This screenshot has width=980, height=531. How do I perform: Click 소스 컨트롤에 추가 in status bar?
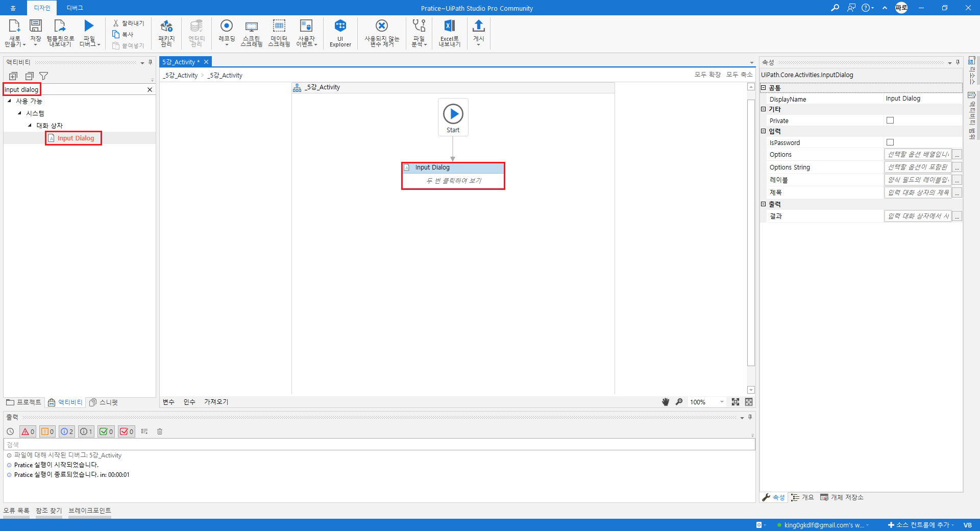point(920,525)
